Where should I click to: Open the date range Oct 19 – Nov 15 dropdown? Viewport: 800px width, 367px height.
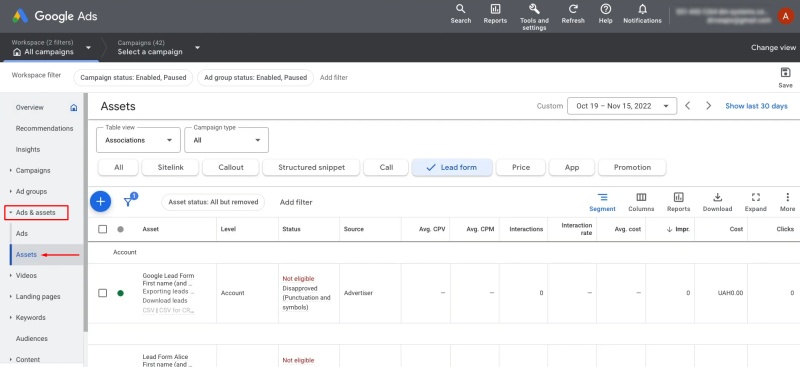[x=622, y=106]
